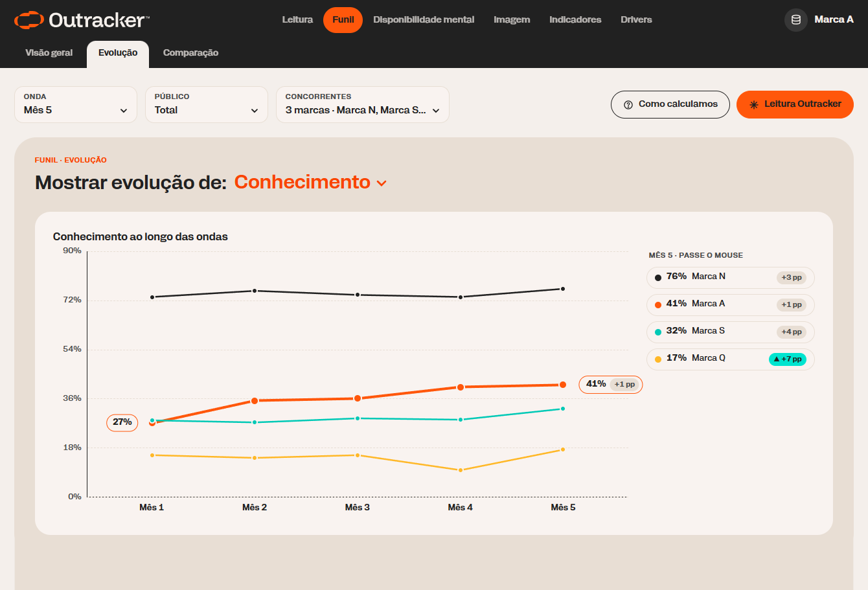Expand the Concorrentes dropdown with 3 marcas
868x590 pixels.
[363, 104]
